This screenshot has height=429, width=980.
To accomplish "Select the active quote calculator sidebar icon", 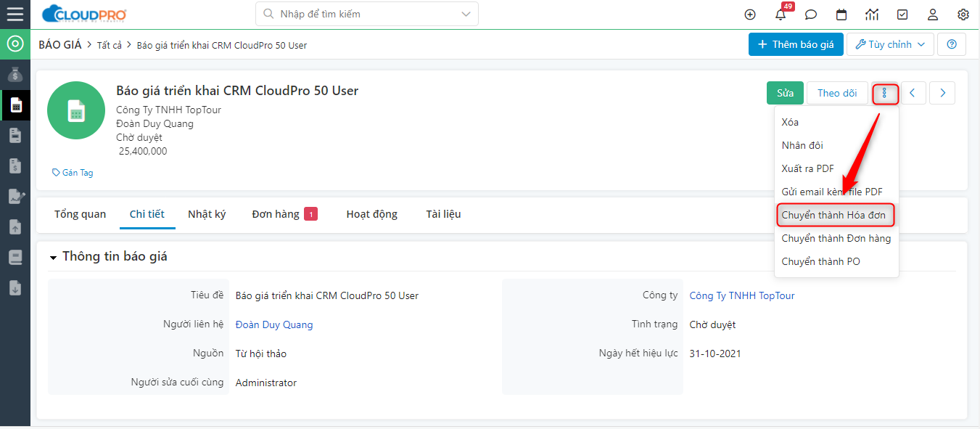I will [x=15, y=105].
